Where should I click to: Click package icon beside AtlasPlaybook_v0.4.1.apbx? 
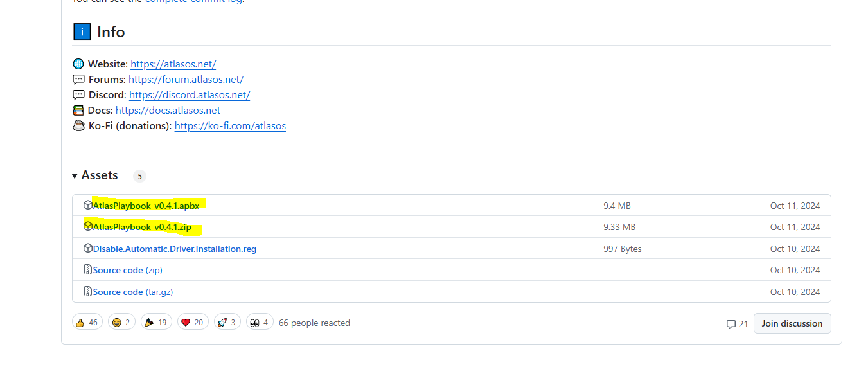(x=87, y=205)
